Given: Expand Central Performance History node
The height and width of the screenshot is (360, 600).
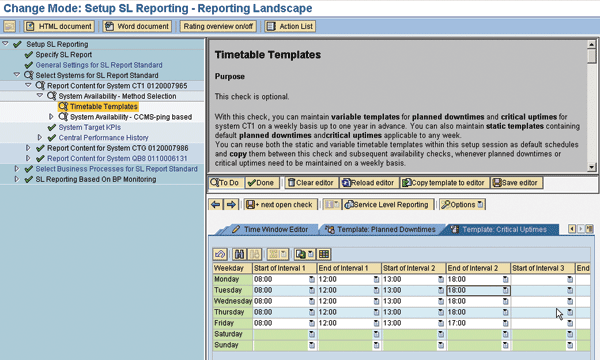Looking at the screenshot, I should click(x=39, y=137).
